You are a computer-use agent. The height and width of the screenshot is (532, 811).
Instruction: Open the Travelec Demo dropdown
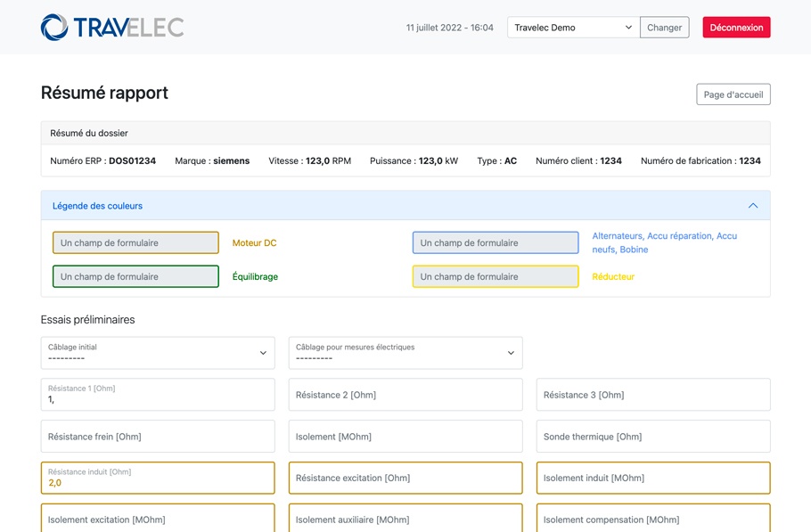[x=573, y=28]
